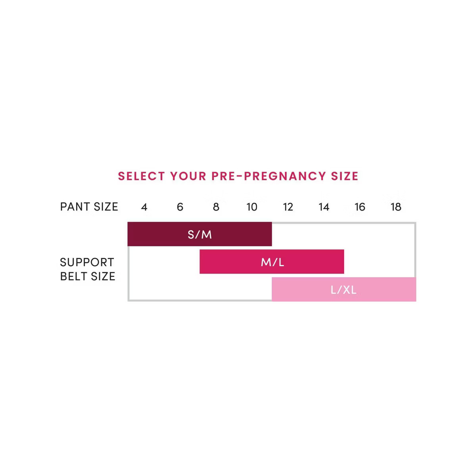
Task: Click the PANT SIZE row label
Action: 89,207
